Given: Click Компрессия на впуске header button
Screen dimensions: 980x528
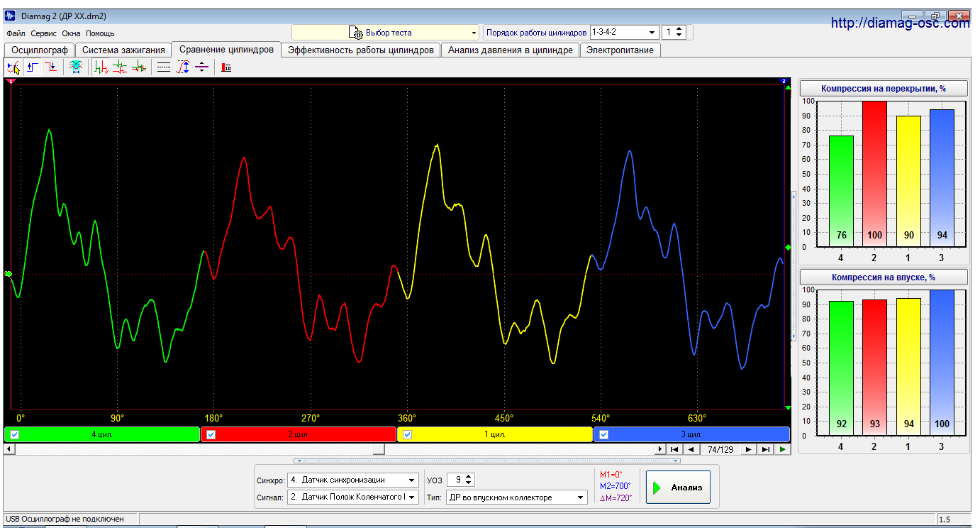Looking at the screenshot, I should [884, 277].
